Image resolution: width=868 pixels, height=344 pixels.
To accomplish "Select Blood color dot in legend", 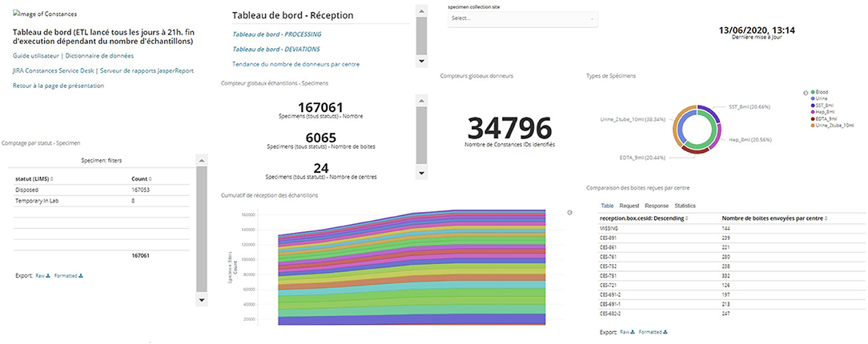I will coord(813,92).
